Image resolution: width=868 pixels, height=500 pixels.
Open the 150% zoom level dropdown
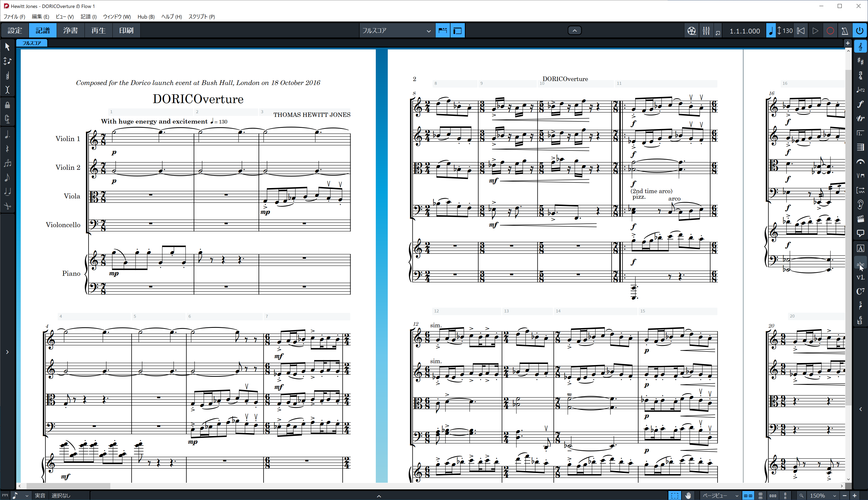[822, 495]
